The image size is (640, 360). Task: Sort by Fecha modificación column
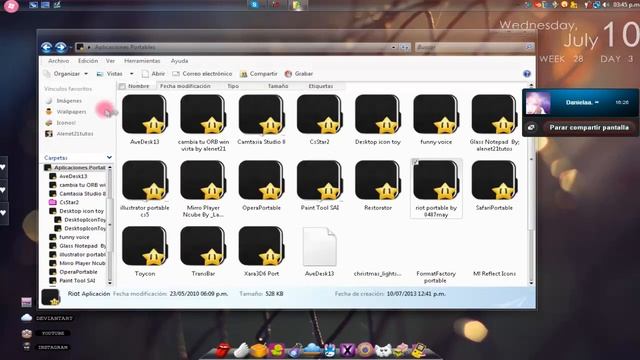tap(185, 86)
